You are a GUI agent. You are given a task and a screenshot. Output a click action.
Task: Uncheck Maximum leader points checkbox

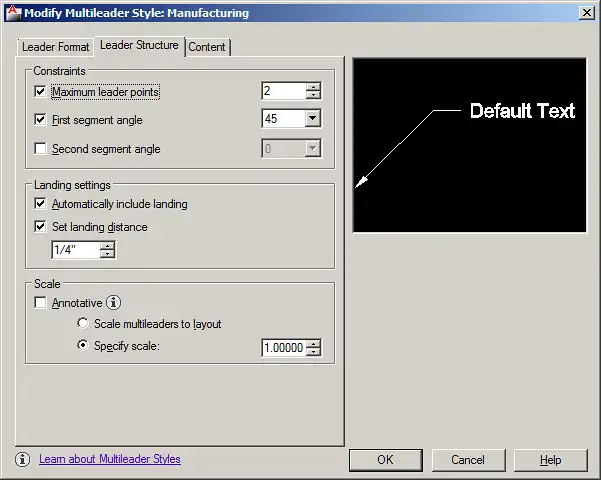[x=40, y=92]
